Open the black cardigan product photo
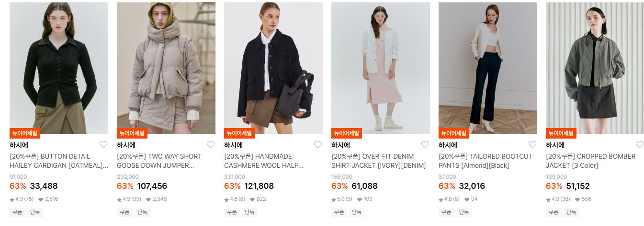This screenshot has height=226, width=644. click(x=59, y=68)
